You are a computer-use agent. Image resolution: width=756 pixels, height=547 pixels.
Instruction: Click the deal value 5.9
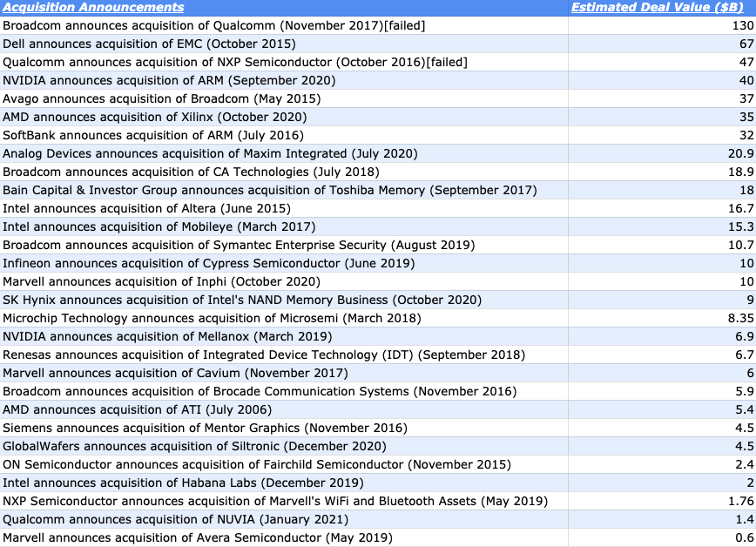pos(745,392)
